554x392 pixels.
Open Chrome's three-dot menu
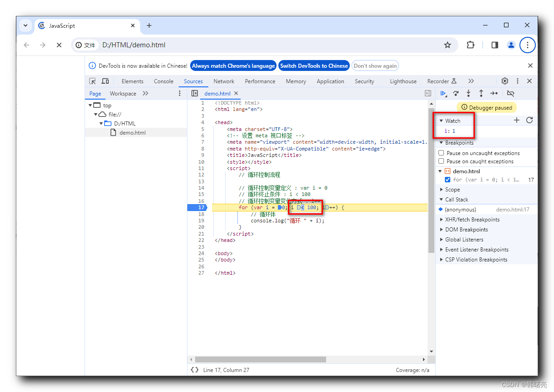[528, 45]
